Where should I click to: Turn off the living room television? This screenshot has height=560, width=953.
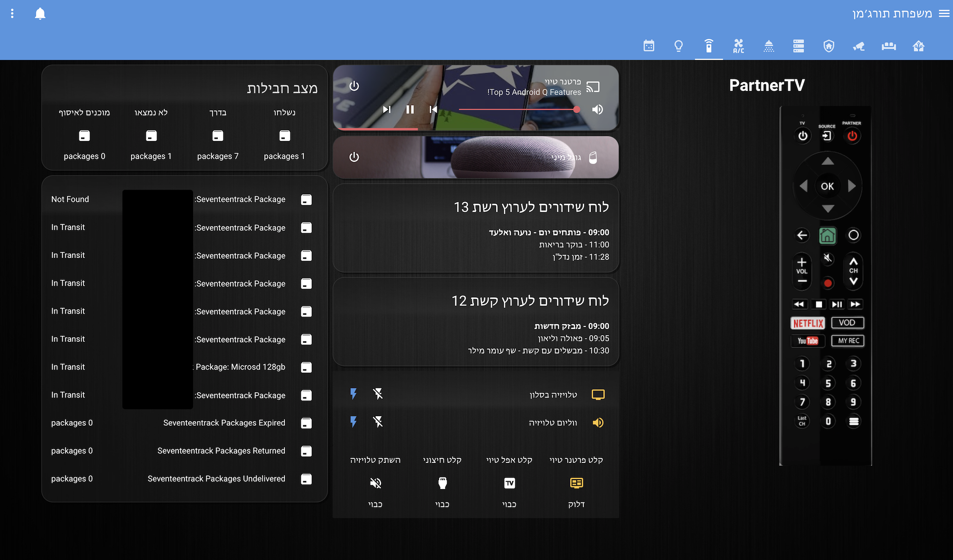pyautogui.click(x=378, y=394)
